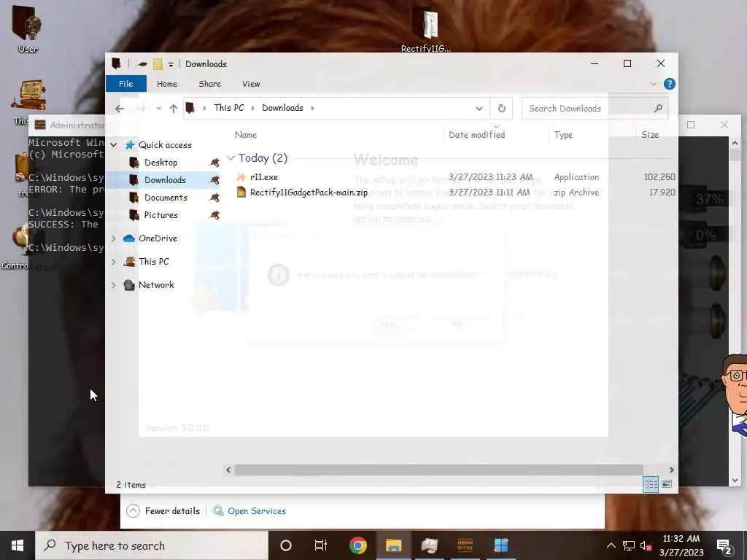Go back with the Back arrow

click(120, 109)
